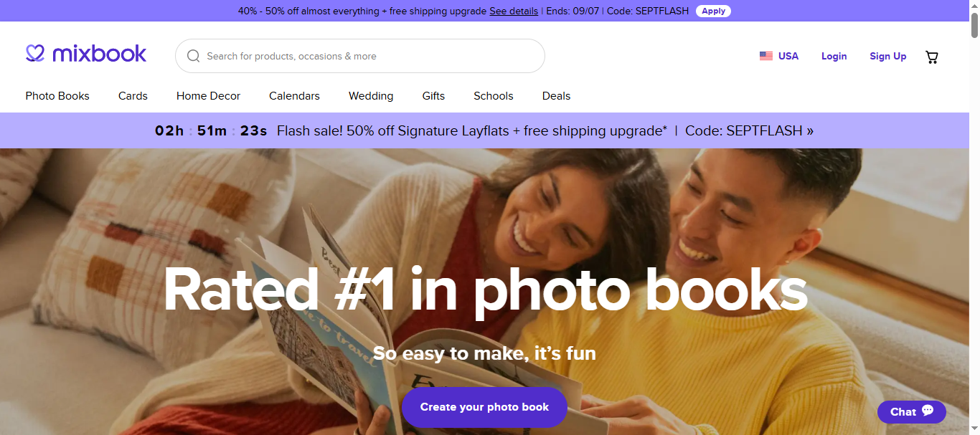This screenshot has height=435, width=980.
Task: Apply the SEPTFLASH promo code
Action: tap(713, 11)
